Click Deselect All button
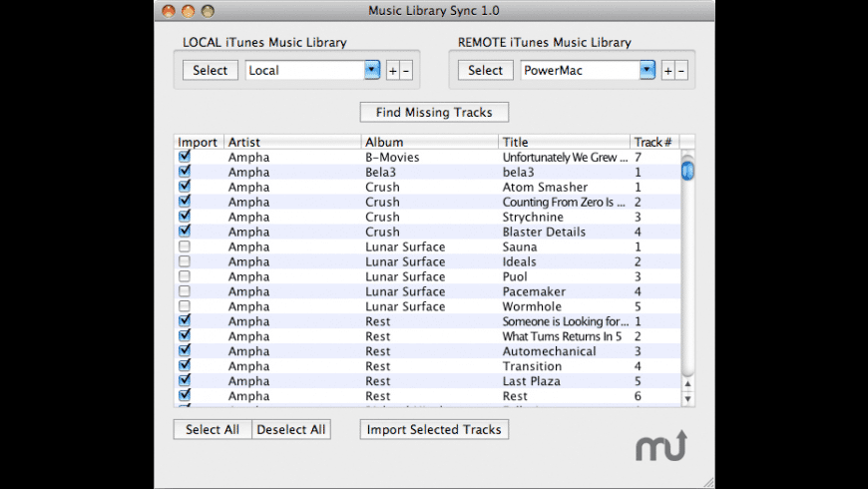The height and width of the screenshot is (489, 868). (291, 430)
